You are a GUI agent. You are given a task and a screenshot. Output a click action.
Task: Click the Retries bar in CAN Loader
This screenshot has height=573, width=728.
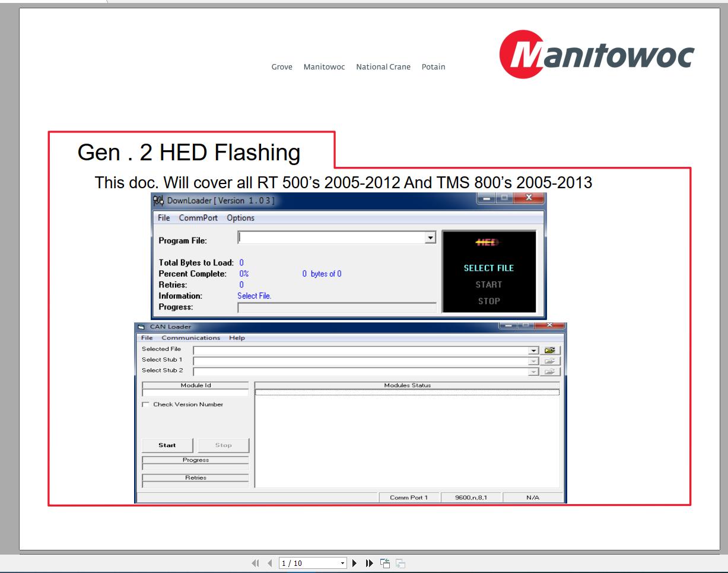195,485
